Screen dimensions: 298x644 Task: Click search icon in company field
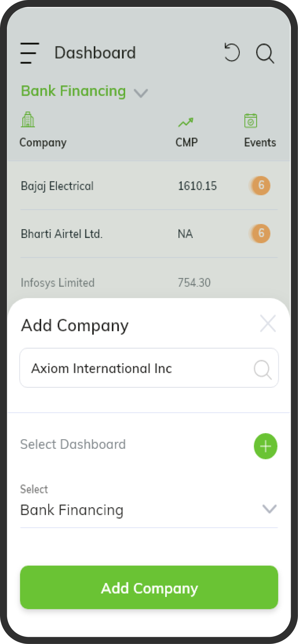[x=263, y=369]
